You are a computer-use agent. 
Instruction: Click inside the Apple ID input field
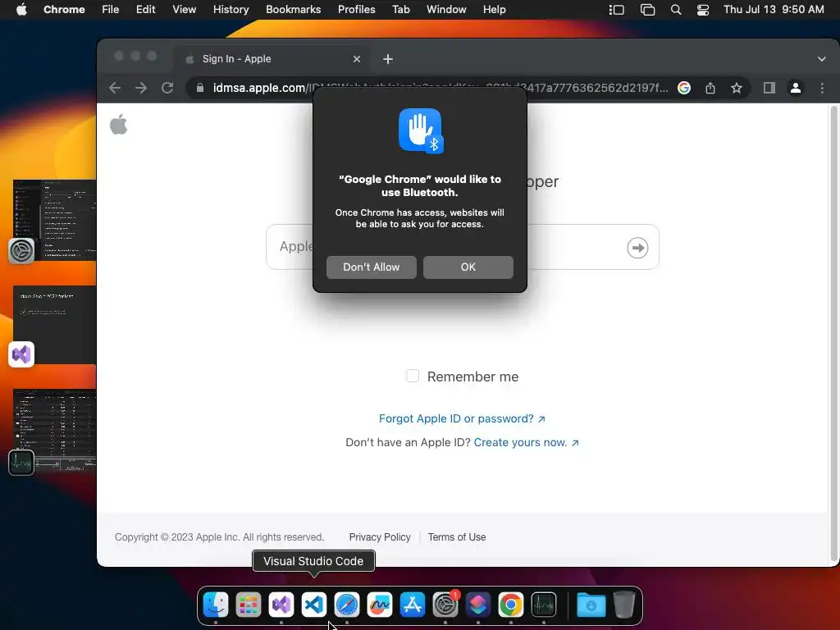pos(463,247)
